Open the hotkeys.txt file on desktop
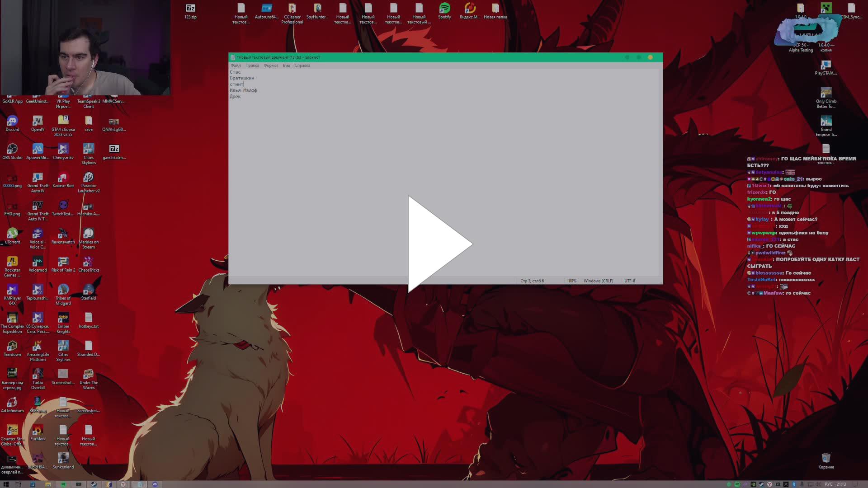Image resolution: width=868 pixels, height=488 pixels. coord(89,318)
